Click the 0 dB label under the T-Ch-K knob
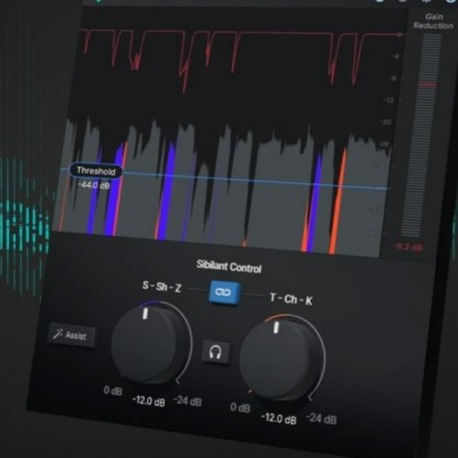 (240, 407)
